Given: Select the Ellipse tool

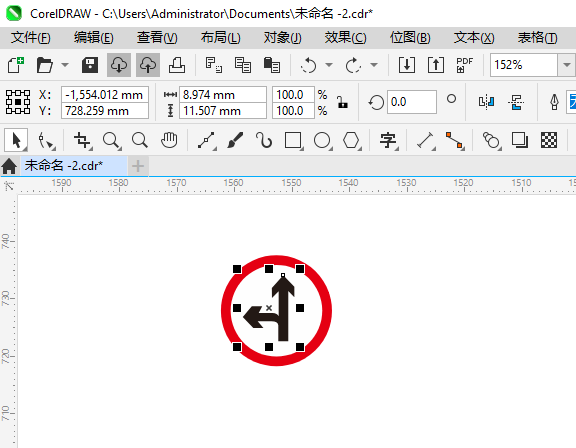Looking at the screenshot, I should (323, 140).
